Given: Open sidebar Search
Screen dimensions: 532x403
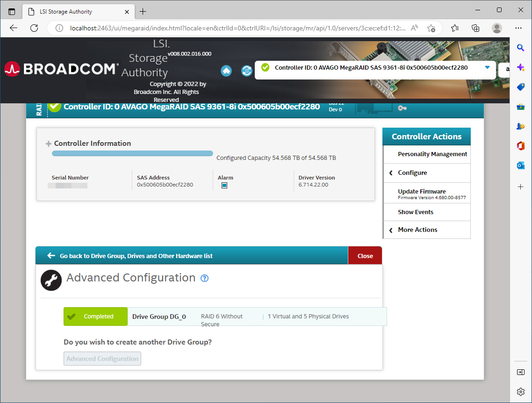Looking at the screenshot, I should (x=520, y=48).
